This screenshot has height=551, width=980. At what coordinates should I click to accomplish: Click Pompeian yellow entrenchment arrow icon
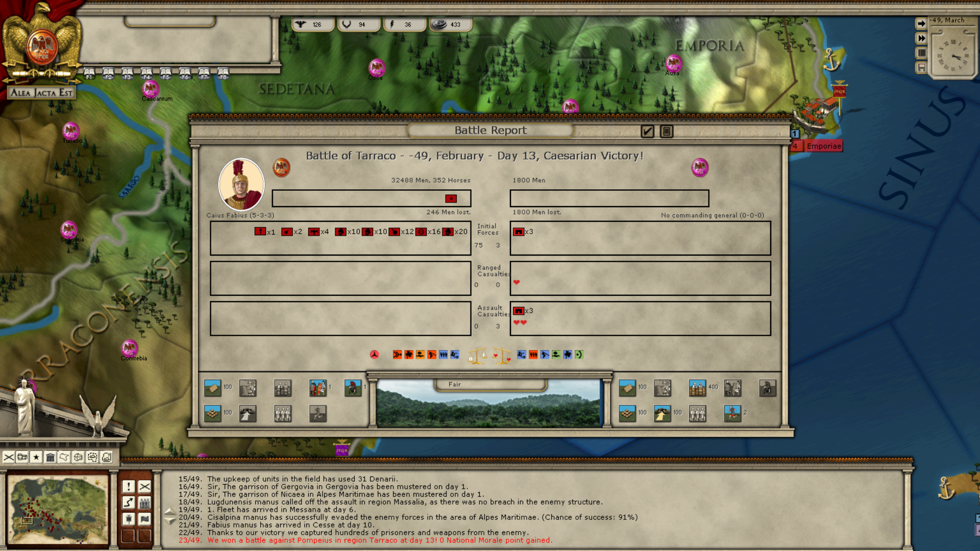coord(663,413)
